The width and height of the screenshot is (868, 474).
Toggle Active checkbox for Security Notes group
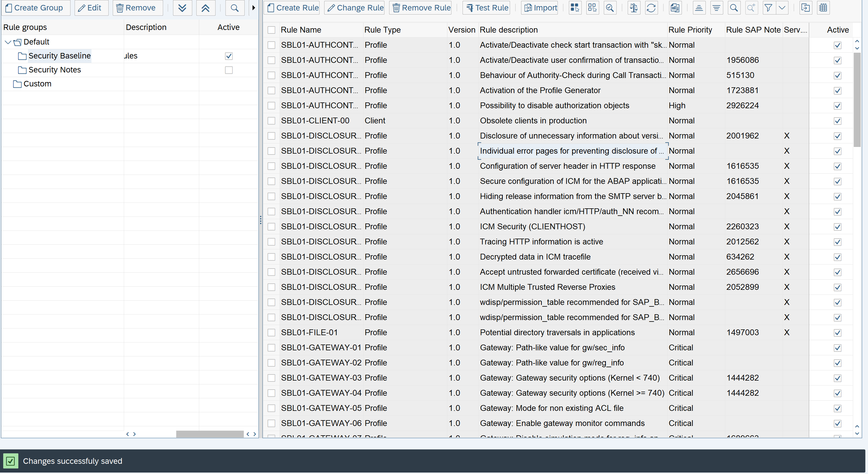228,70
